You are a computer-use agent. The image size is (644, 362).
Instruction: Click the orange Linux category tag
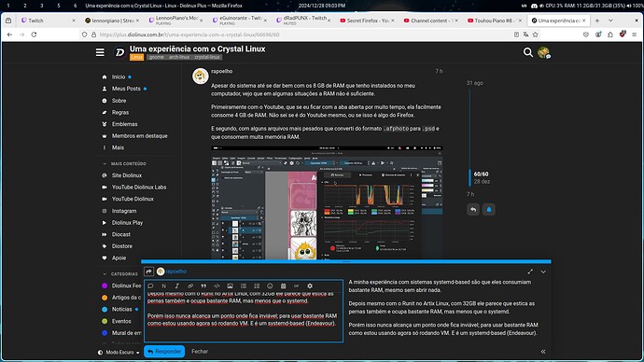(x=137, y=57)
